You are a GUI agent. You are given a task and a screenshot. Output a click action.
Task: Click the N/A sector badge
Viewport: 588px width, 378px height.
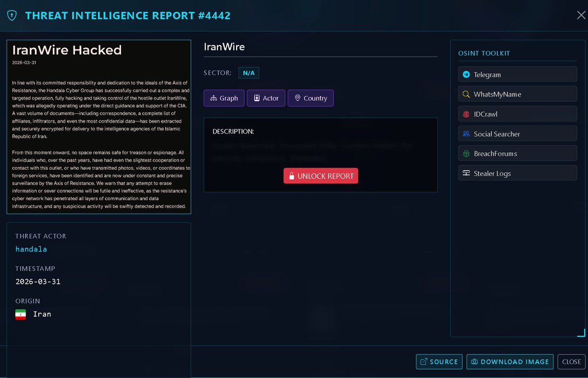pos(249,73)
